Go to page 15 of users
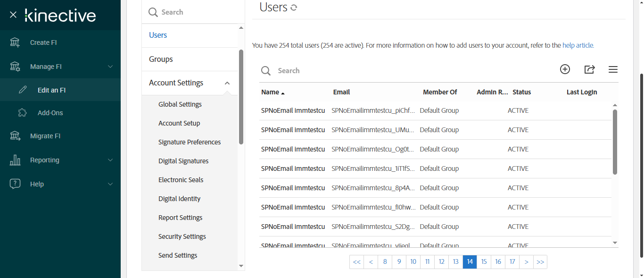The width and height of the screenshot is (644, 278). pos(484,262)
